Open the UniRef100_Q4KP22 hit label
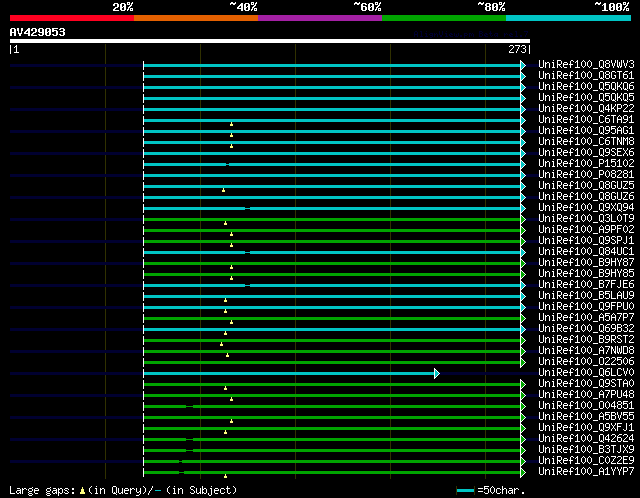Image resolution: width=640 pixels, height=498 pixels. point(586,109)
